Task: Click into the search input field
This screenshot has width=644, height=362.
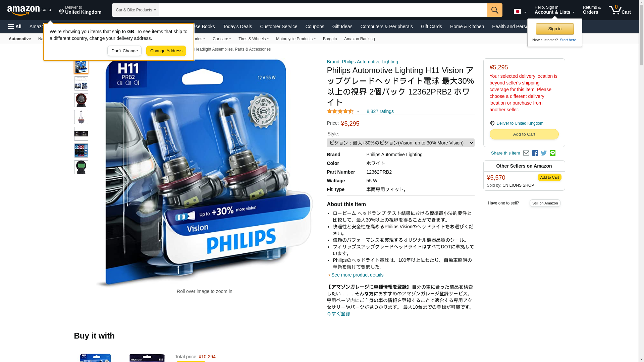Action: [x=323, y=10]
